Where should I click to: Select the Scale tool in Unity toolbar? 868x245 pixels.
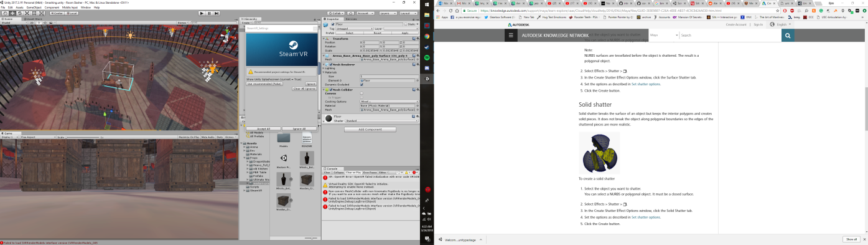point(27,13)
